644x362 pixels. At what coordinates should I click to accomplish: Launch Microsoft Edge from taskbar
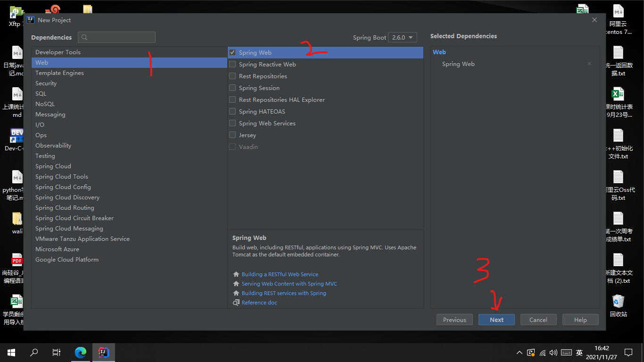pos(81,353)
